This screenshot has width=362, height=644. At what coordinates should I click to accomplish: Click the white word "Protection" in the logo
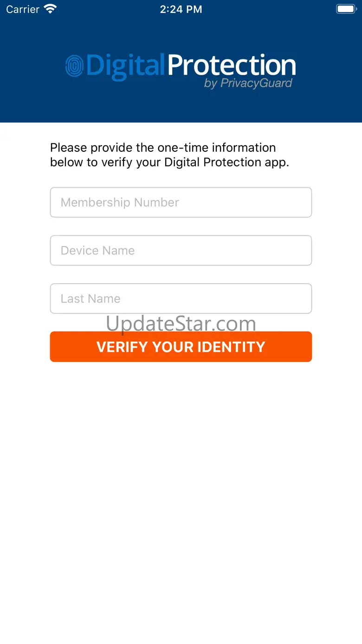tap(231, 66)
